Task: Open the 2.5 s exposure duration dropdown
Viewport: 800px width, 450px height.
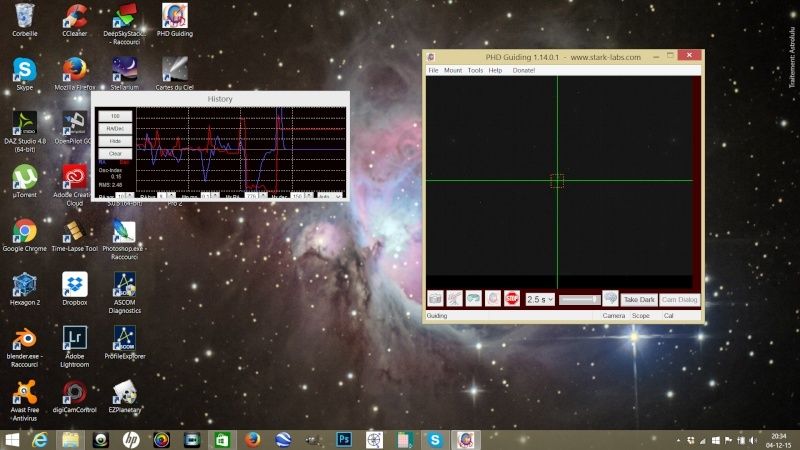Action: click(x=540, y=299)
